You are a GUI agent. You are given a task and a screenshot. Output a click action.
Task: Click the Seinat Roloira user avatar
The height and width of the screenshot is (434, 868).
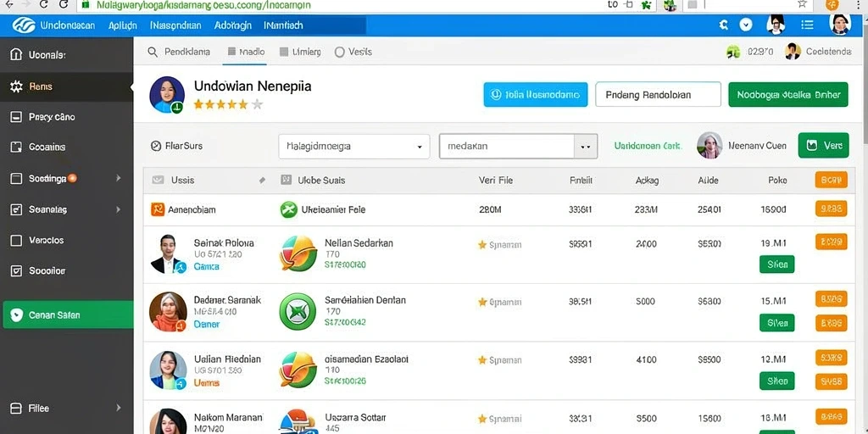point(167,253)
